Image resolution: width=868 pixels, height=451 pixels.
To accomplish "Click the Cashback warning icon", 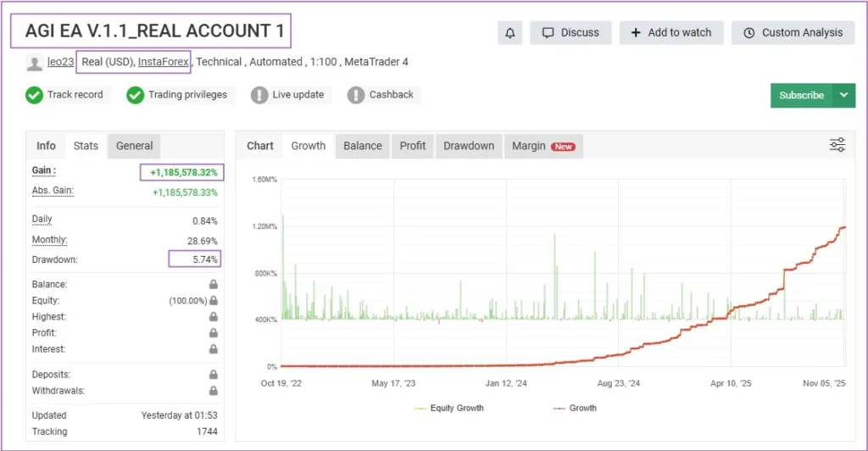I will (x=356, y=95).
